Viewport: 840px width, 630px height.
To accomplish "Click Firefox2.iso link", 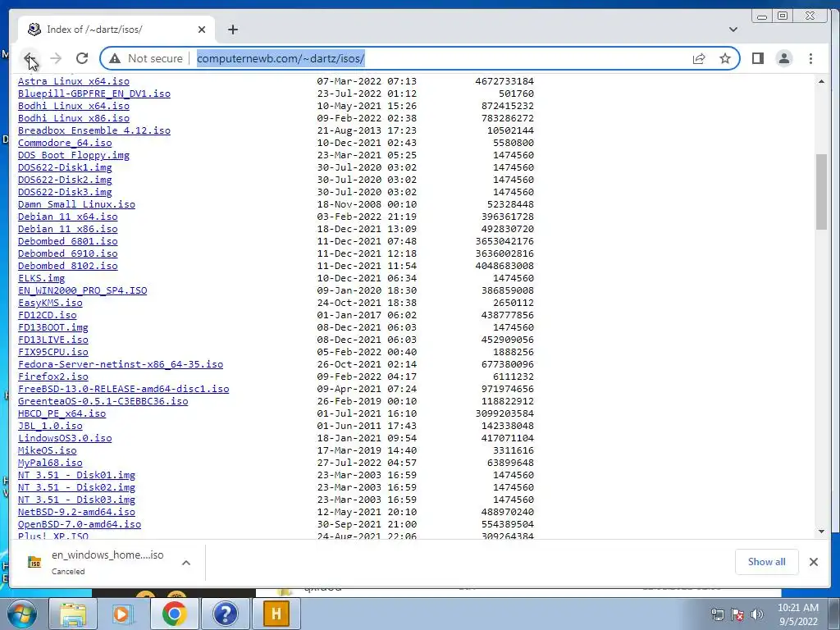I will click(x=53, y=377).
